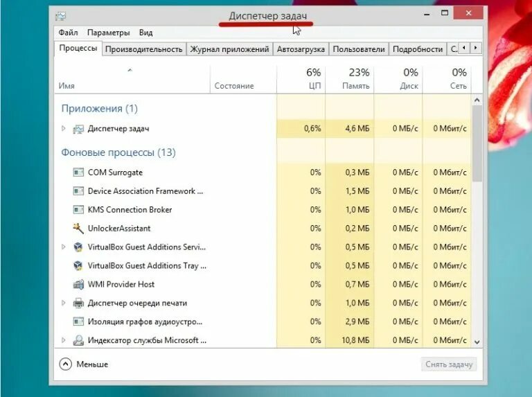Click the 0,7 МБ memory value
Image resolution: width=532 pixels, height=397 pixels.
[357, 284]
